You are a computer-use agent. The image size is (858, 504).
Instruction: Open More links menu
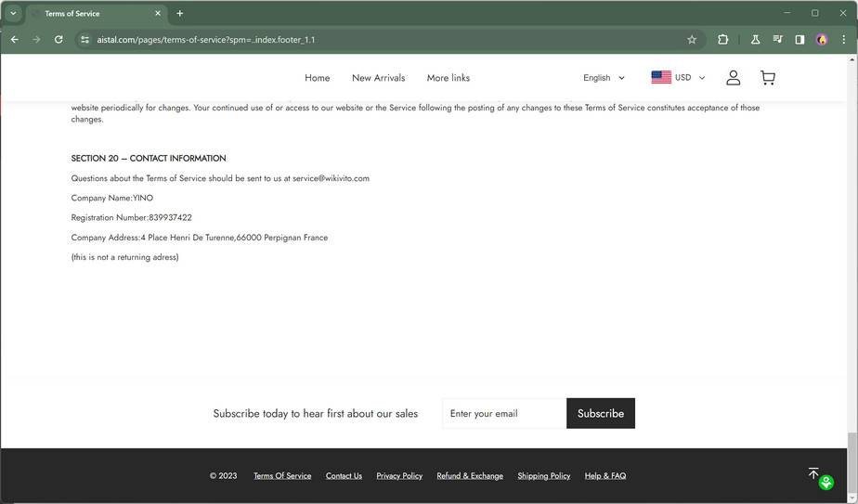tap(448, 78)
